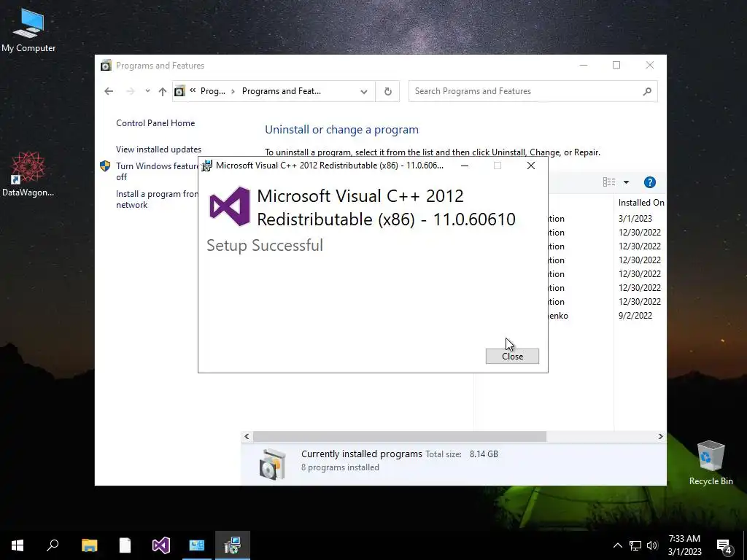The height and width of the screenshot is (560, 747).
Task: Expand the address bar history dropdown
Action: pyautogui.click(x=364, y=91)
